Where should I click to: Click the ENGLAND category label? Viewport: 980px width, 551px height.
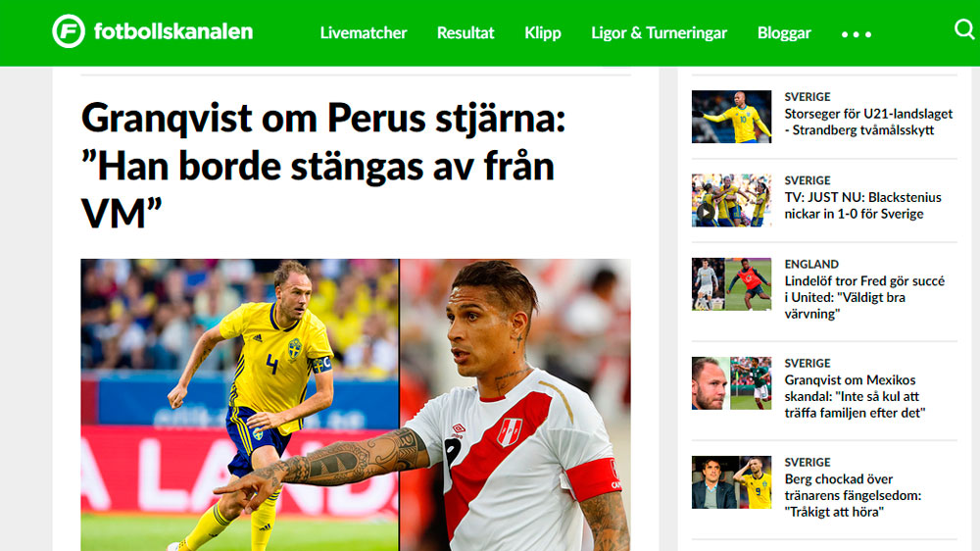click(x=811, y=264)
